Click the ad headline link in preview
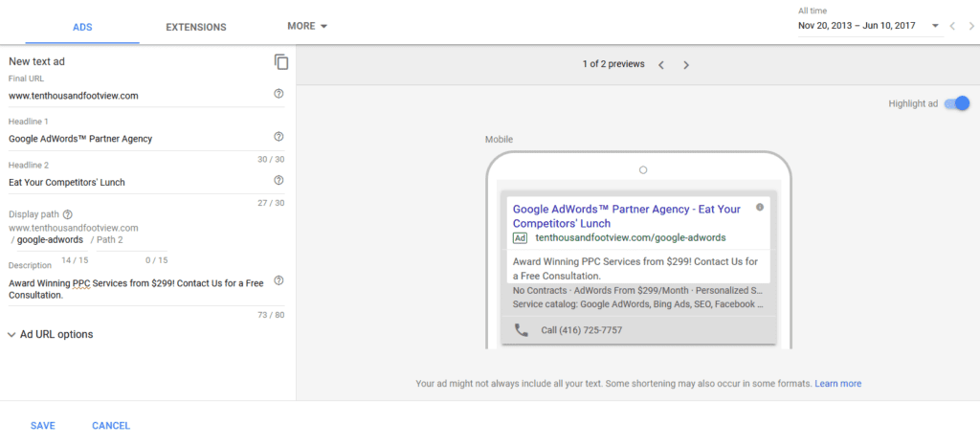The height and width of the screenshot is (446, 980). click(626, 215)
